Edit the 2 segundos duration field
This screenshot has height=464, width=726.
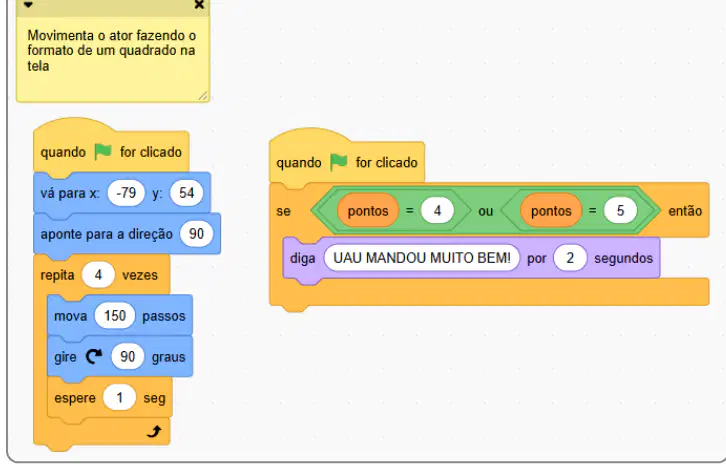570,258
